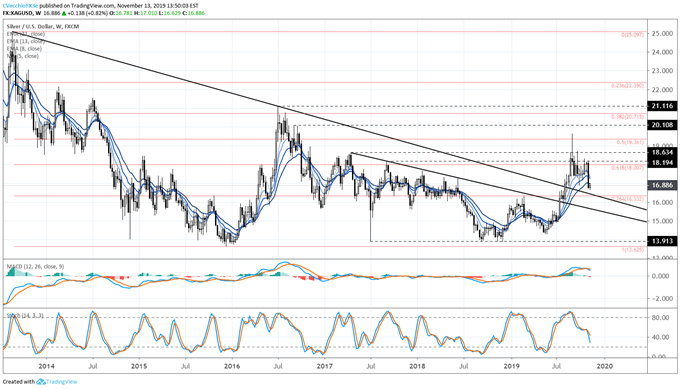Select the 0.236(22.390) Fibonacci label
This screenshot has width=680, height=389.
point(627,86)
